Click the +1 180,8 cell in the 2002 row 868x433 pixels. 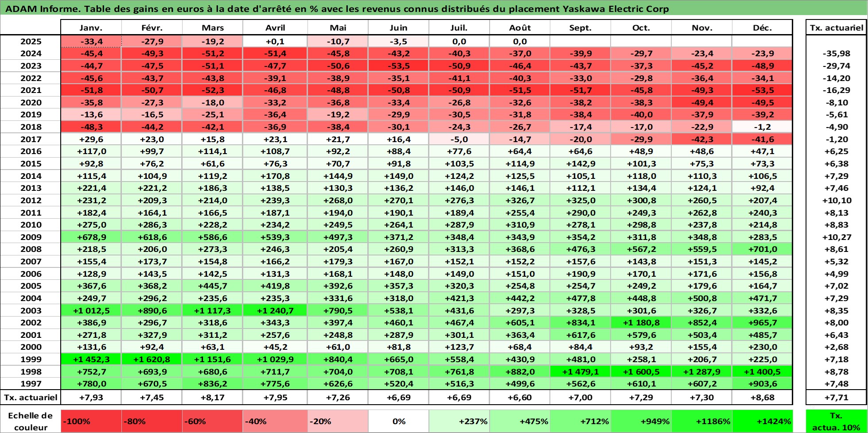(641, 322)
